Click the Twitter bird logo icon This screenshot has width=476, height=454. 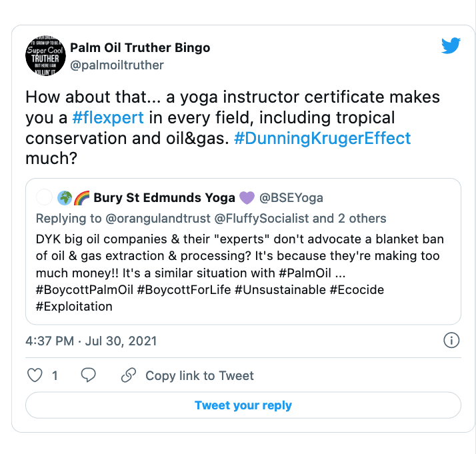tap(451, 47)
